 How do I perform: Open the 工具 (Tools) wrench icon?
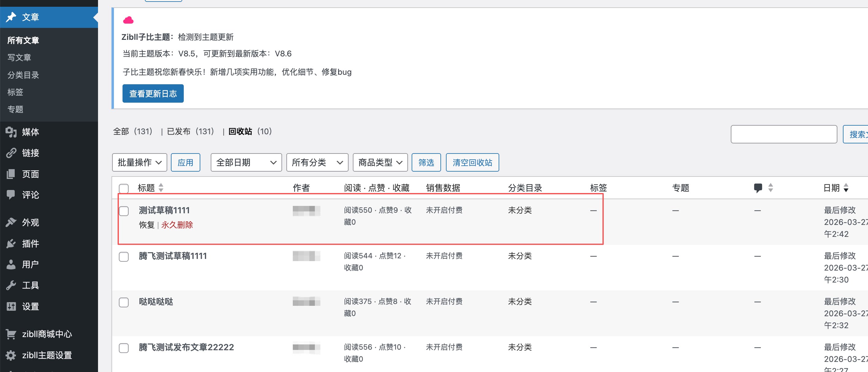(11, 285)
